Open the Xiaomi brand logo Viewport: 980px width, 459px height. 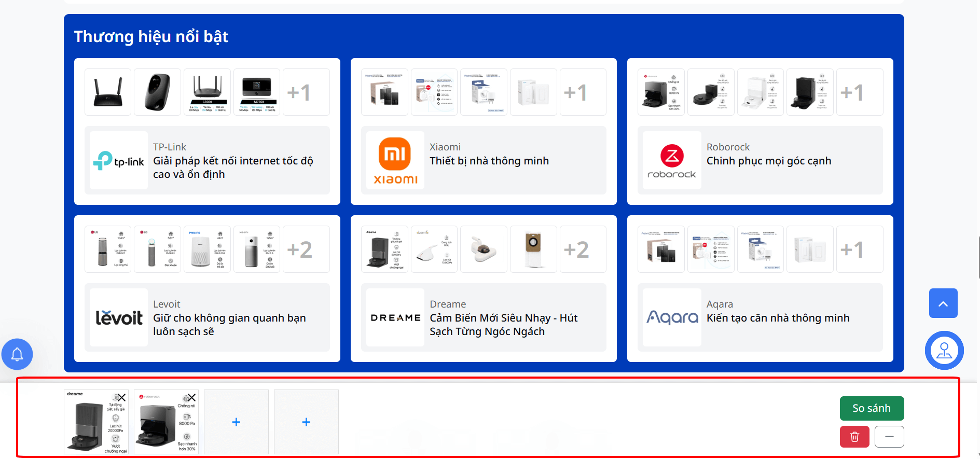(x=395, y=160)
